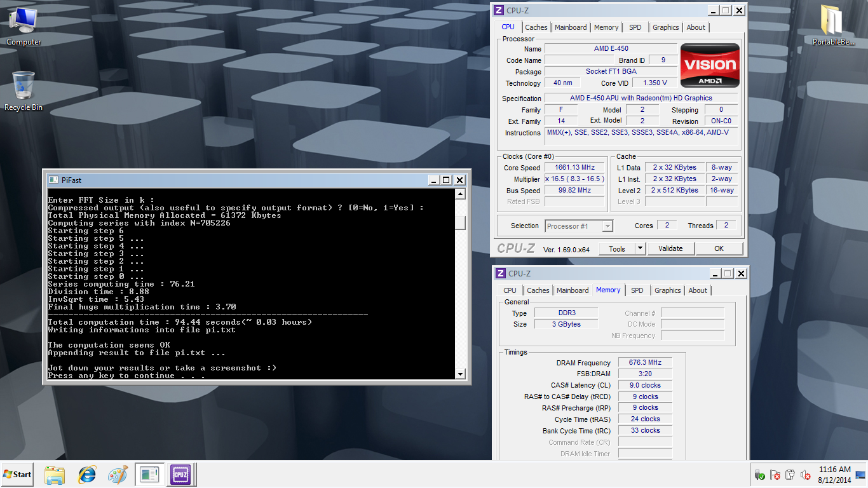This screenshot has width=868, height=488.
Task: Click the taskbar clock showing 11:16 AM
Action: click(x=835, y=475)
